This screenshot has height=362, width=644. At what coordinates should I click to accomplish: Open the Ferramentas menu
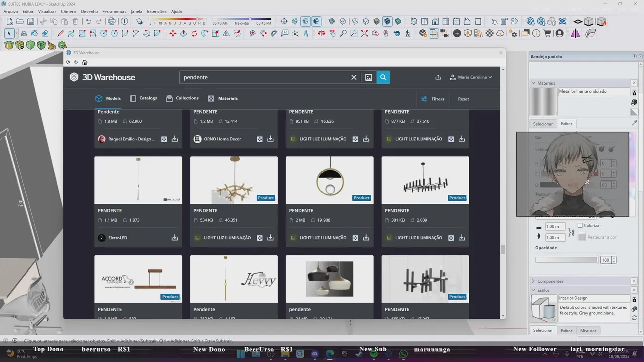(114, 11)
